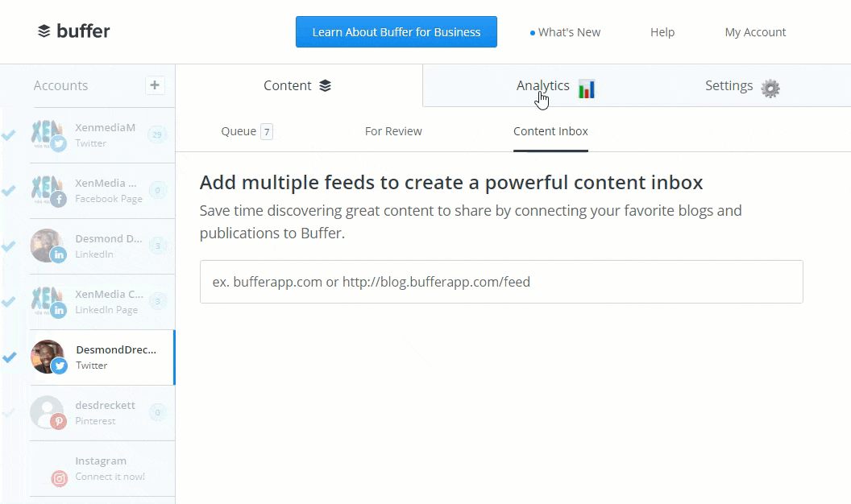Open the My Account menu
This screenshot has width=851, height=504.
(x=755, y=32)
